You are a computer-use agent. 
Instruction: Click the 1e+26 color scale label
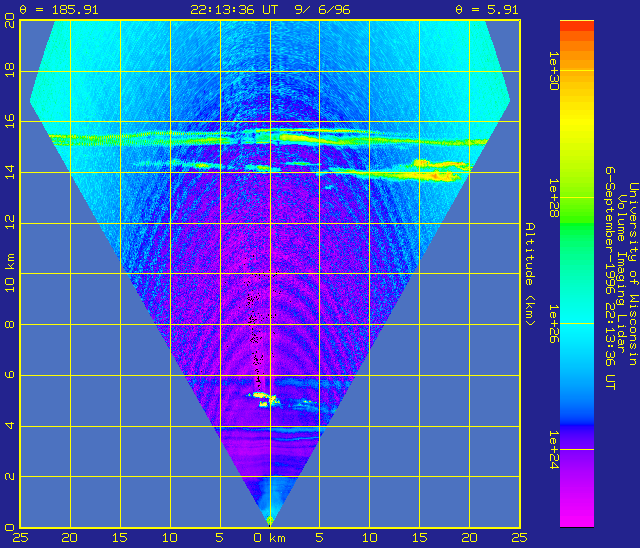tap(553, 324)
